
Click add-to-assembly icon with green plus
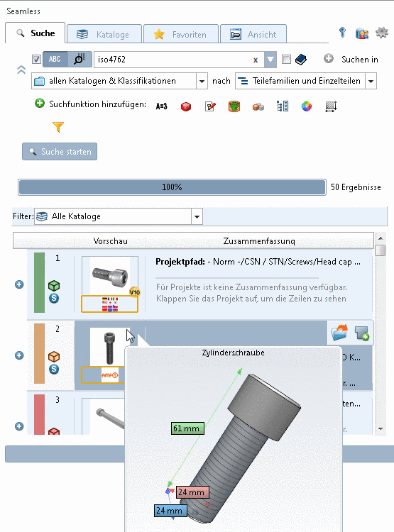[362, 333]
